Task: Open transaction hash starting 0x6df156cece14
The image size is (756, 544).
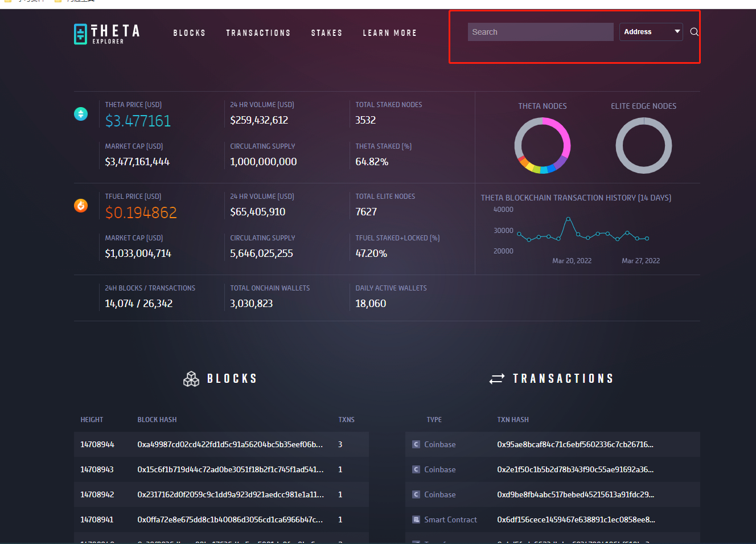Action: (576, 520)
